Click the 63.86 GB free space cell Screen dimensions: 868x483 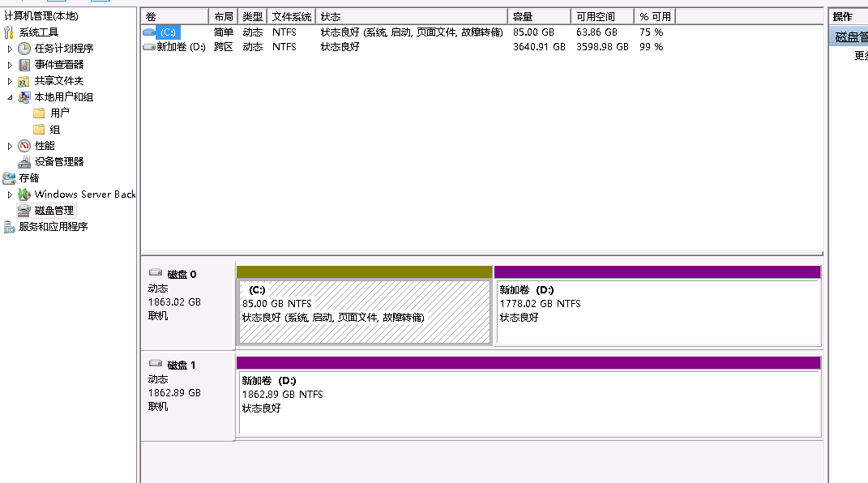click(x=596, y=32)
